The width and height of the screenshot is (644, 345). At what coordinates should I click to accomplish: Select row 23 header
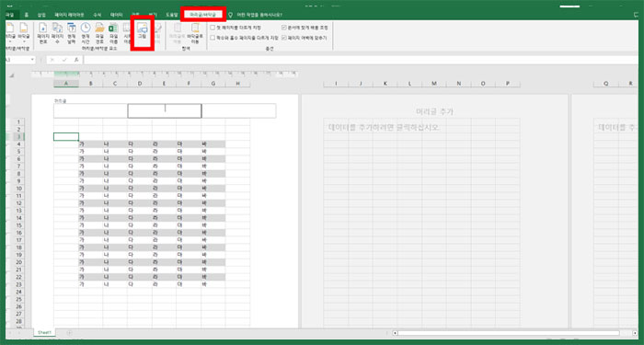(x=18, y=284)
